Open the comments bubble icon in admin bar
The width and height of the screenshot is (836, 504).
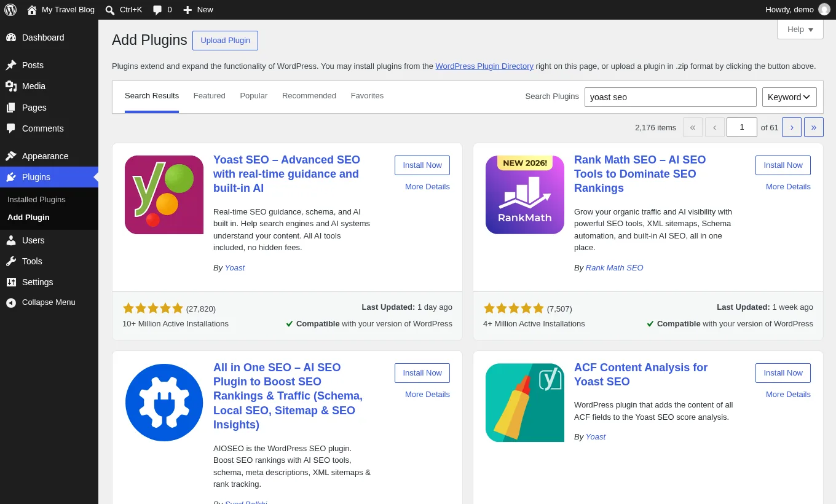point(157,10)
